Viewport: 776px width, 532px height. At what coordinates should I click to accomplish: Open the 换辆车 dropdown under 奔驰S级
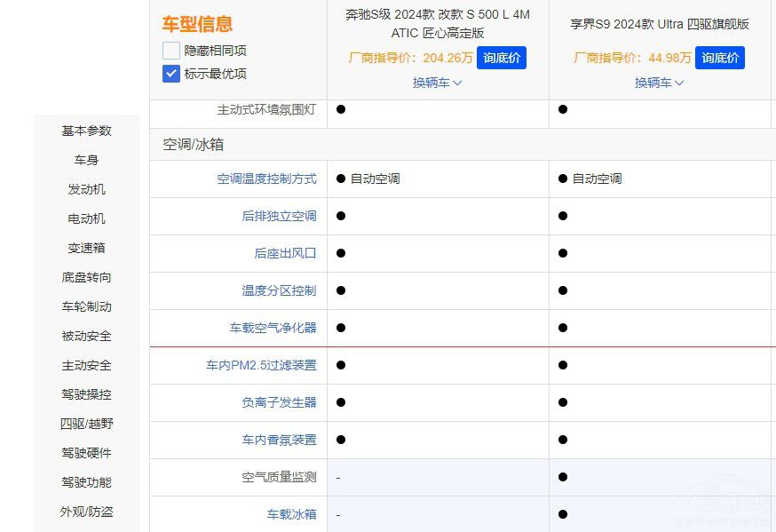point(436,83)
